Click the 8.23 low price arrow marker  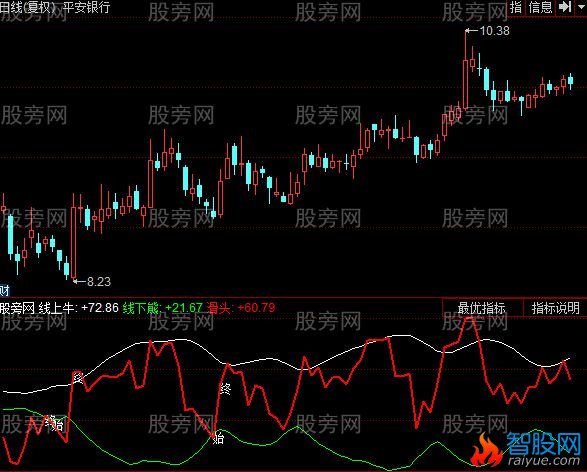click(x=92, y=281)
